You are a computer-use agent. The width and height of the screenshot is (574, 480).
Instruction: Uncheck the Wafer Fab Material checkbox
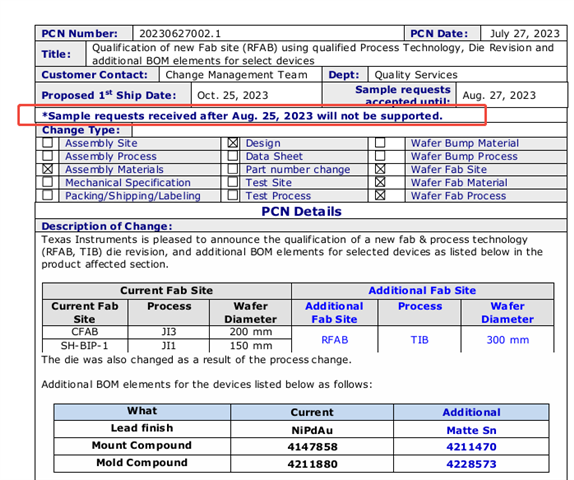[x=380, y=182]
